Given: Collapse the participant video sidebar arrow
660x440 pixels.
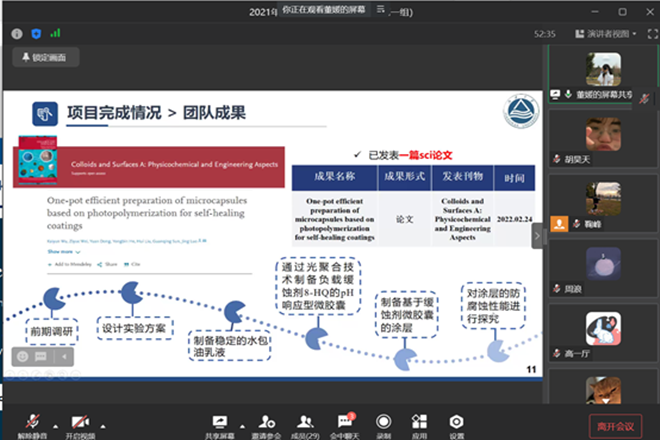Looking at the screenshot, I should pyautogui.click(x=538, y=235).
